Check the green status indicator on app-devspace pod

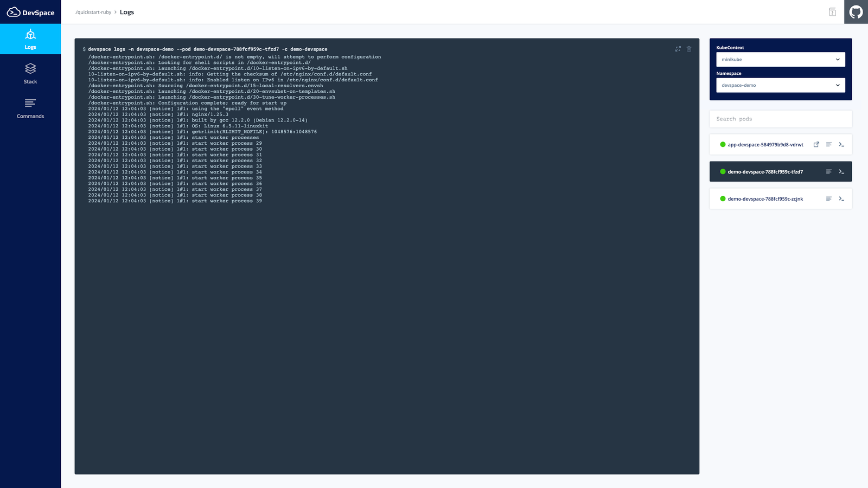tap(723, 144)
